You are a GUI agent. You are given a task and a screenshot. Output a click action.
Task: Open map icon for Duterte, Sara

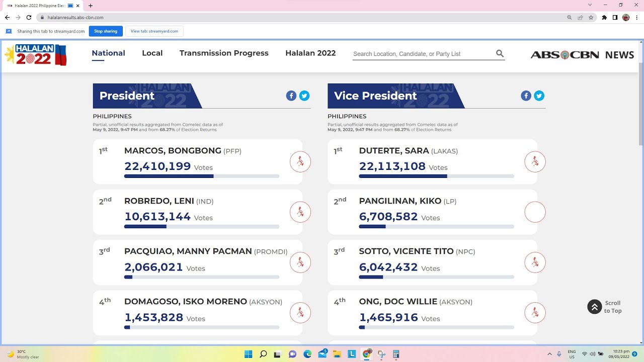pos(535,162)
